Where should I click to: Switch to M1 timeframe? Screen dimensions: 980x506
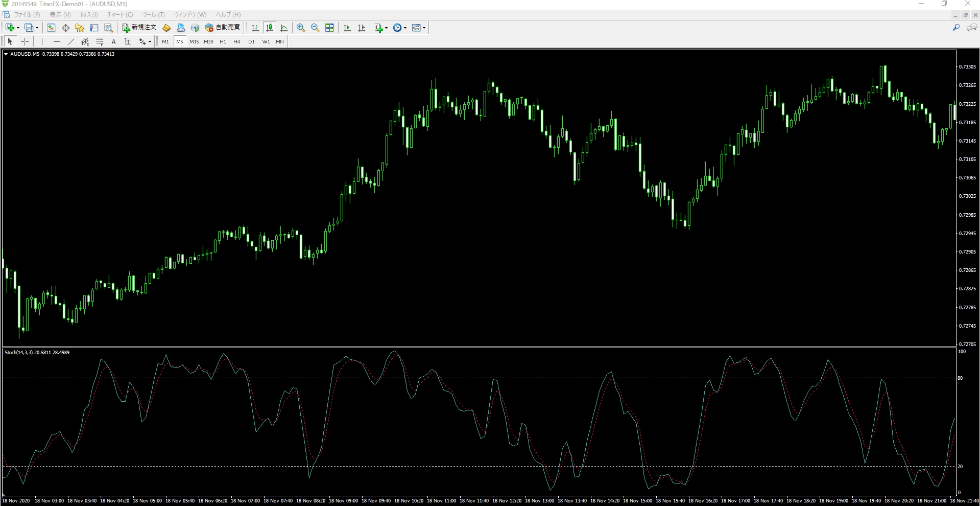tap(165, 41)
